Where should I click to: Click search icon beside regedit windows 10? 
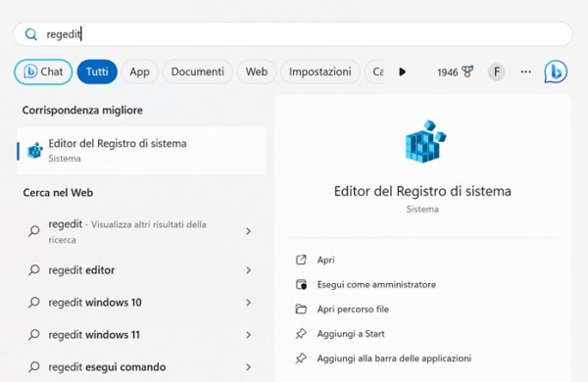[x=33, y=303]
